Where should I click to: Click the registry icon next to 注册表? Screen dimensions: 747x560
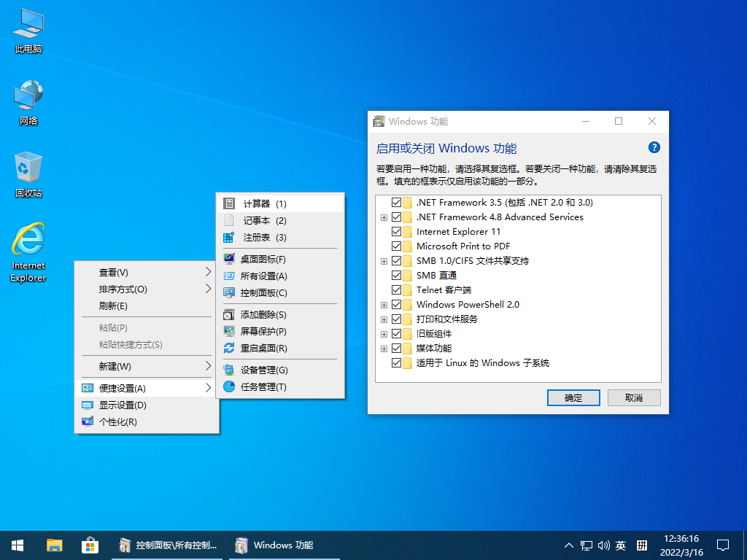pyautogui.click(x=229, y=237)
